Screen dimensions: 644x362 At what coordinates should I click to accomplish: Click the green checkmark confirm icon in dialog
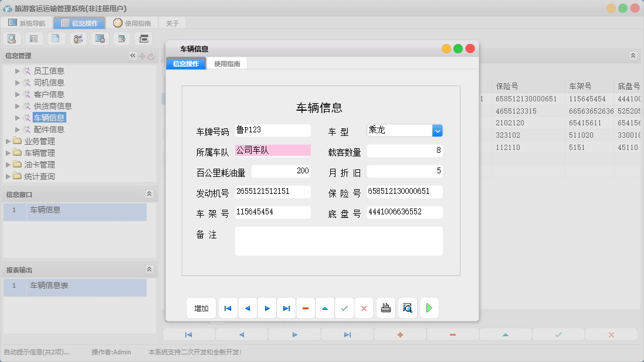click(x=344, y=308)
